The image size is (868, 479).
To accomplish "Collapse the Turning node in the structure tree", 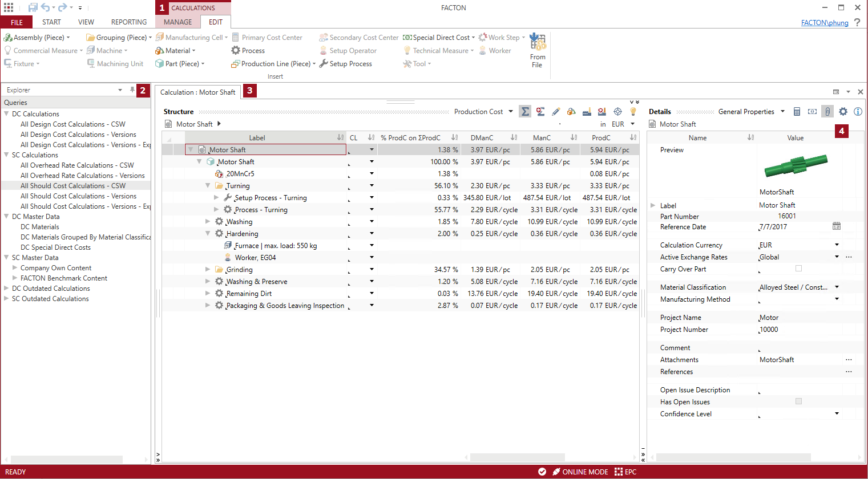I will point(208,185).
